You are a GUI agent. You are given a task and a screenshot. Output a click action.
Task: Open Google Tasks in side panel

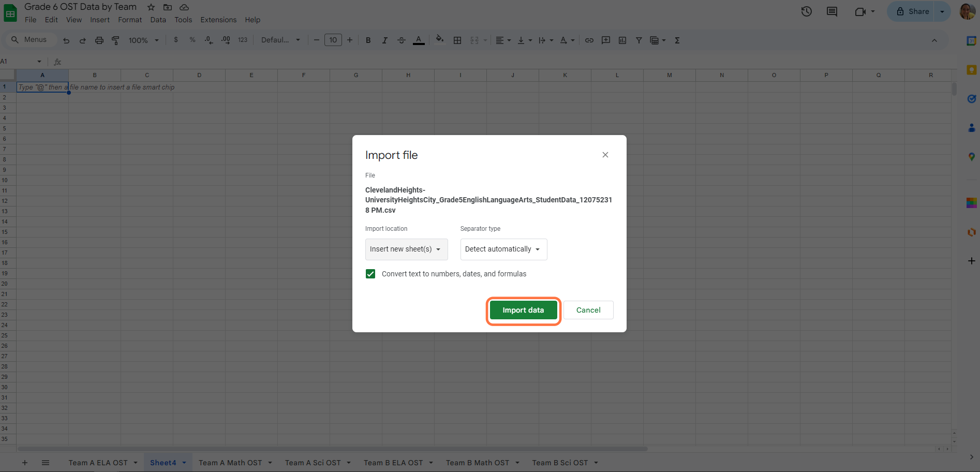(972, 99)
